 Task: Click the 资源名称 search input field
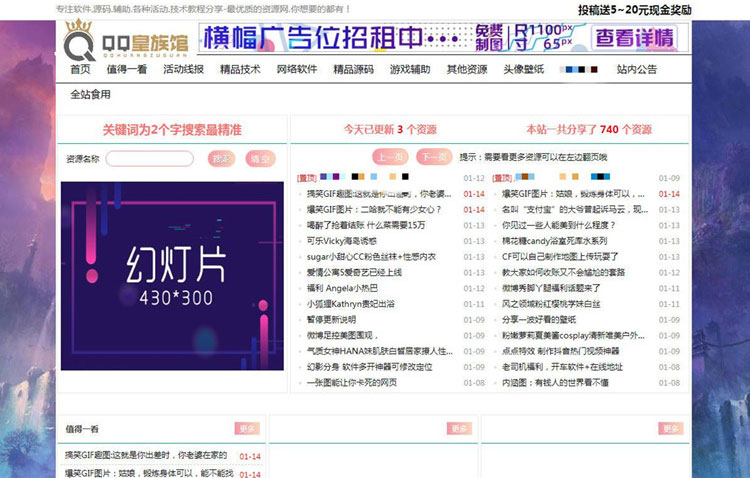tap(149, 158)
